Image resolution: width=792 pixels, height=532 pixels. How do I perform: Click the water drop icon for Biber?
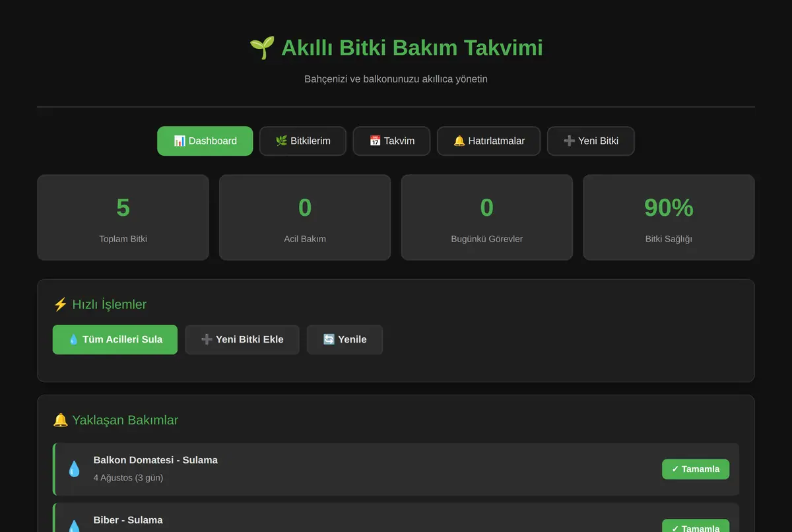[74, 526]
